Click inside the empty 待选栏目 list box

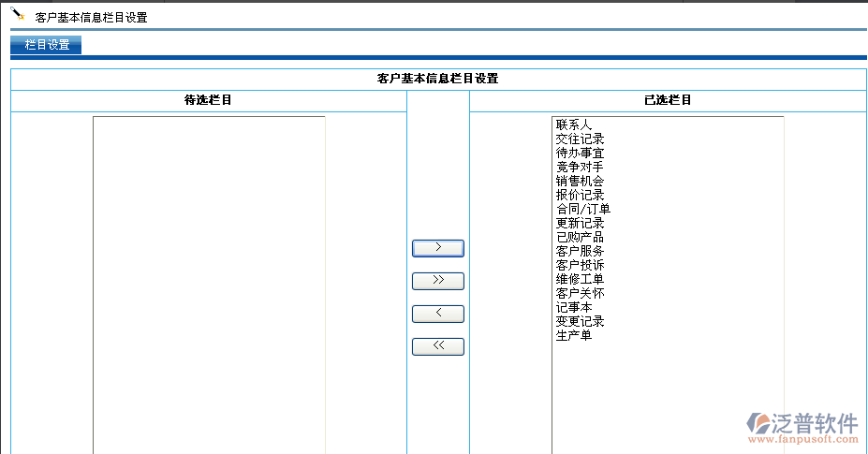[209, 281]
